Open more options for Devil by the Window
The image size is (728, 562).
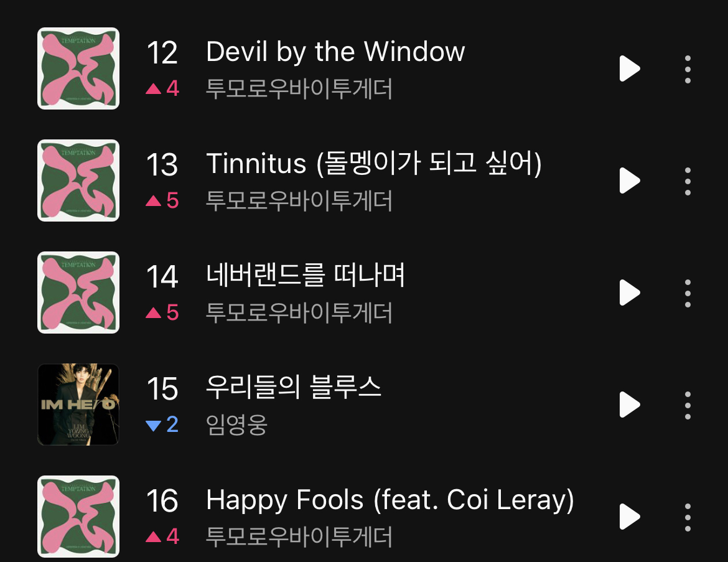[x=688, y=69]
